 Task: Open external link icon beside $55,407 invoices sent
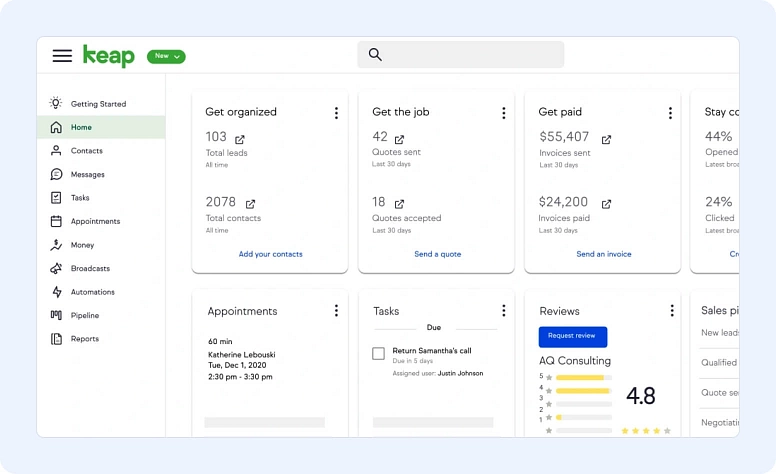point(606,139)
